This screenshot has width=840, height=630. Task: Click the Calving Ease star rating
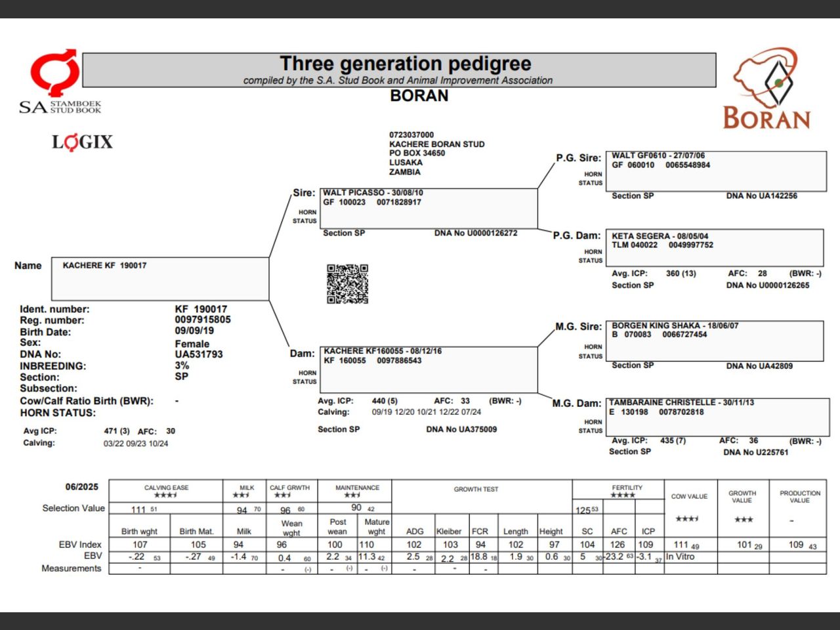click(165, 493)
